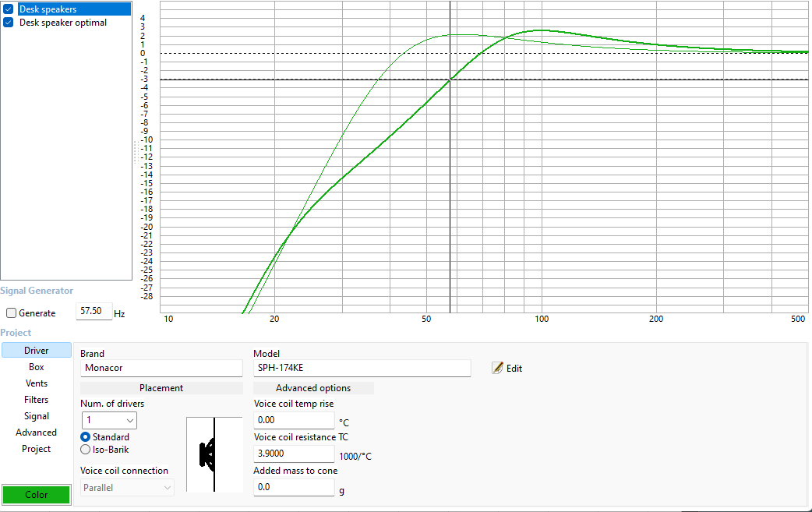Open the Voice coil connection dropdown
Screen dimensions: 812x512
click(x=127, y=488)
